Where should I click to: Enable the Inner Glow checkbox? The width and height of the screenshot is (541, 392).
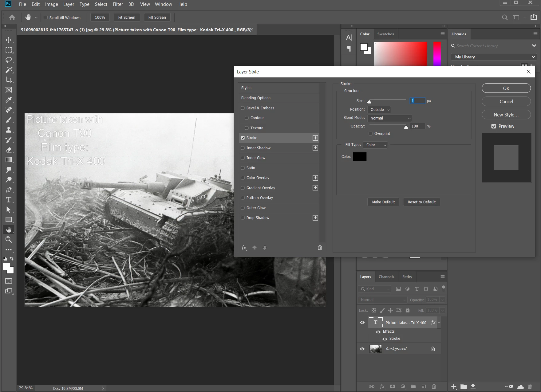243,158
